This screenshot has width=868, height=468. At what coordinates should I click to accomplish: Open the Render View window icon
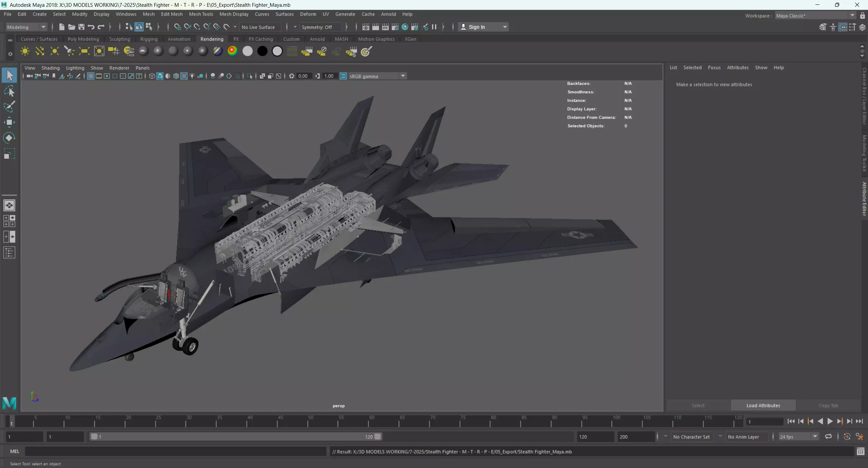tap(366, 27)
